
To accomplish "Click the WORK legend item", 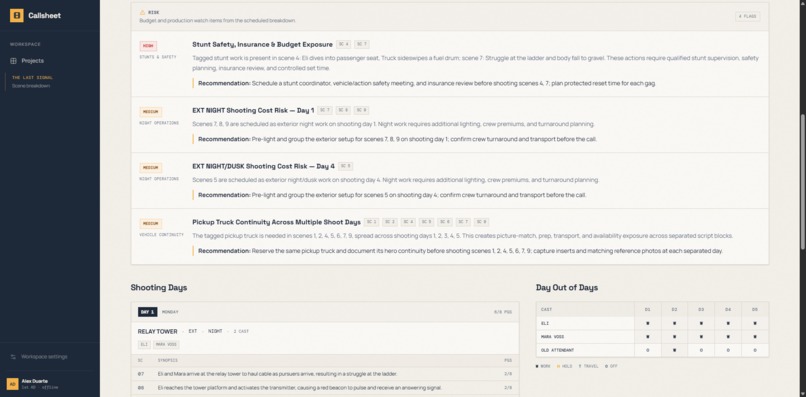I will click(544, 366).
